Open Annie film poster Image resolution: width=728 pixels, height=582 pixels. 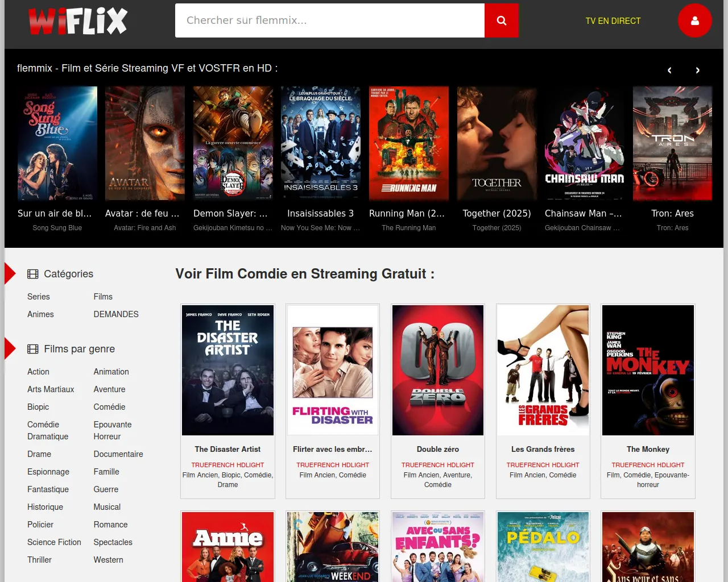coord(227,547)
